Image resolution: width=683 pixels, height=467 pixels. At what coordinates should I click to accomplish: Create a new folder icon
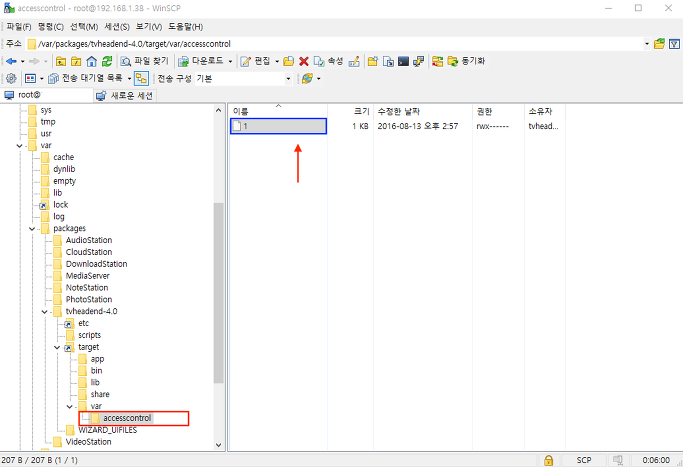pos(372,61)
